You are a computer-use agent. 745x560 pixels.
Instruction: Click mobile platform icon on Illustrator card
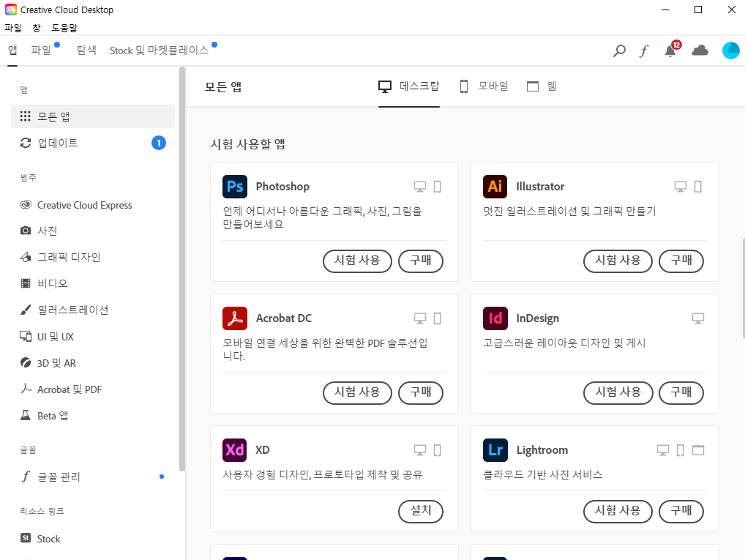coord(698,187)
